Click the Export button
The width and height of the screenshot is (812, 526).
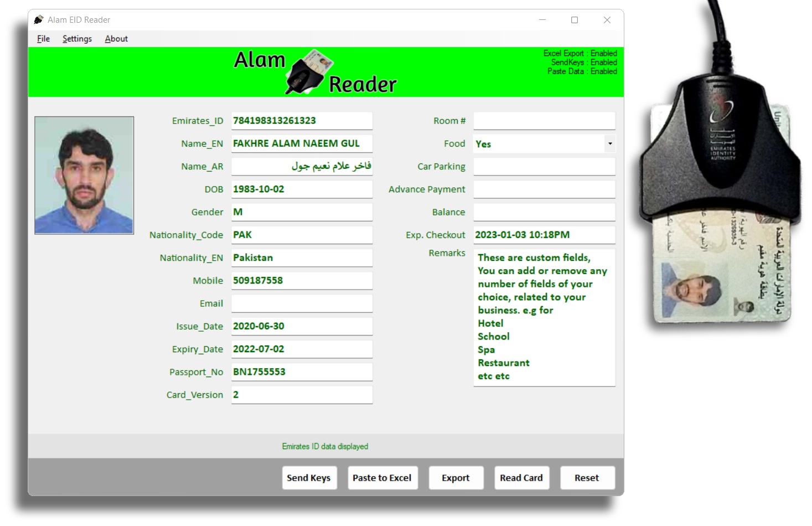(456, 478)
